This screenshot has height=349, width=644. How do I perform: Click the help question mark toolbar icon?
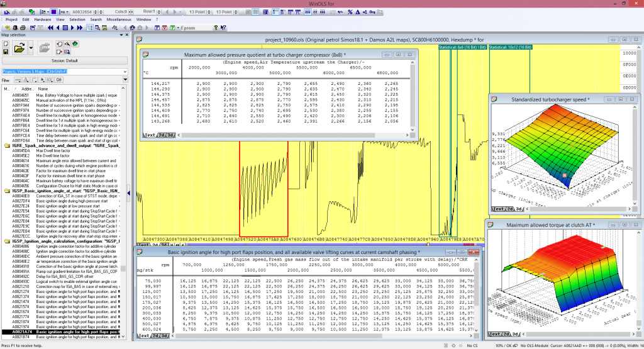(216, 27)
